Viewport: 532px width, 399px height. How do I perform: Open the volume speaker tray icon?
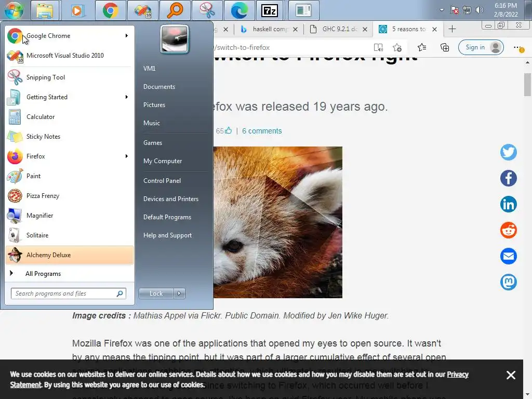[x=479, y=10]
